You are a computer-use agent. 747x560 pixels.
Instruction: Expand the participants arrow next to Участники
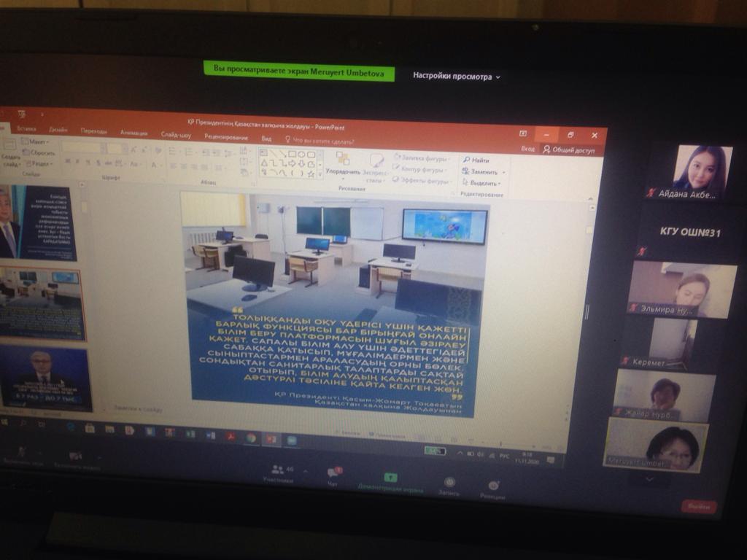pos(305,472)
